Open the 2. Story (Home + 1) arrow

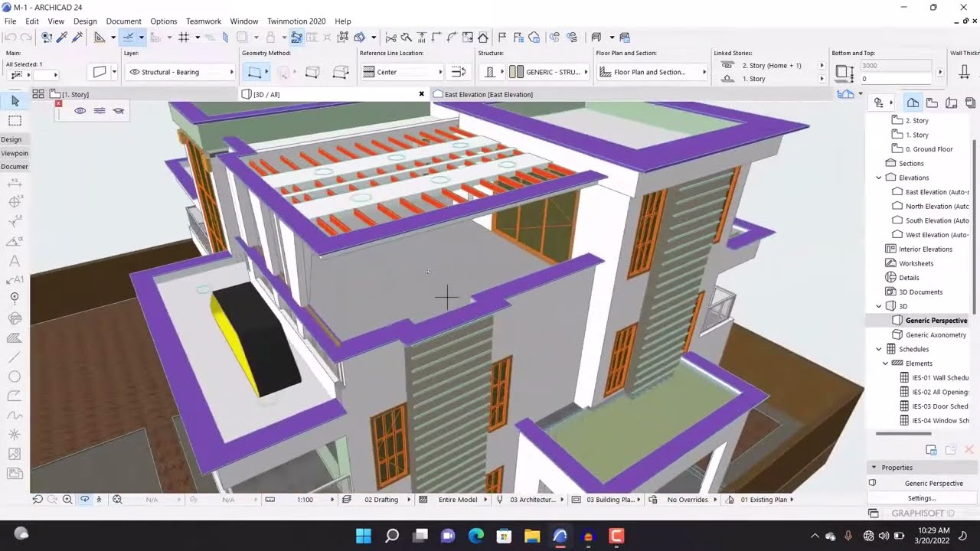(822, 66)
